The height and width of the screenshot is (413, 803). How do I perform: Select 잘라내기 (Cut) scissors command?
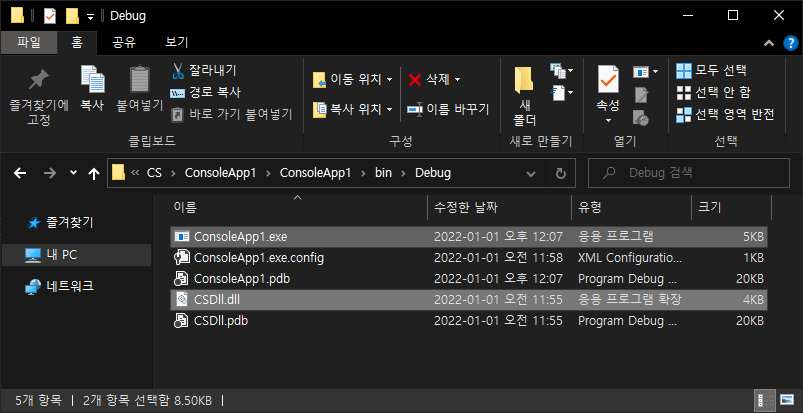(x=204, y=70)
